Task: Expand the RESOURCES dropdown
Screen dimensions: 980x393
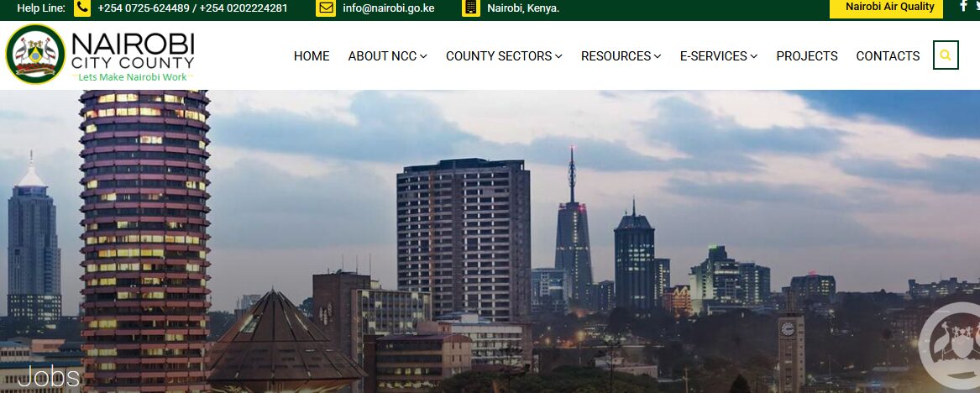Action: (x=621, y=56)
